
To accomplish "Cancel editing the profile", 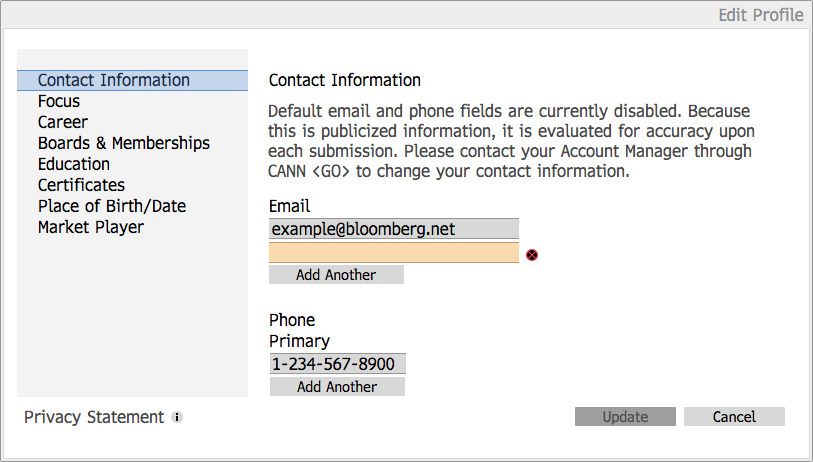I will coord(734,417).
